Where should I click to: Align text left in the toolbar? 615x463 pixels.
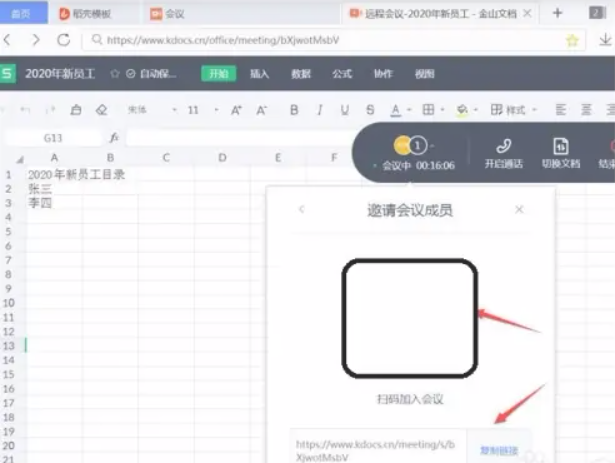tap(561, 110)
